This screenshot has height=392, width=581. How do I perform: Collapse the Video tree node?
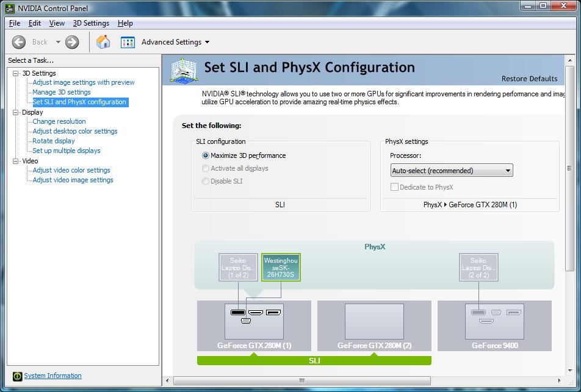[16, 161]
